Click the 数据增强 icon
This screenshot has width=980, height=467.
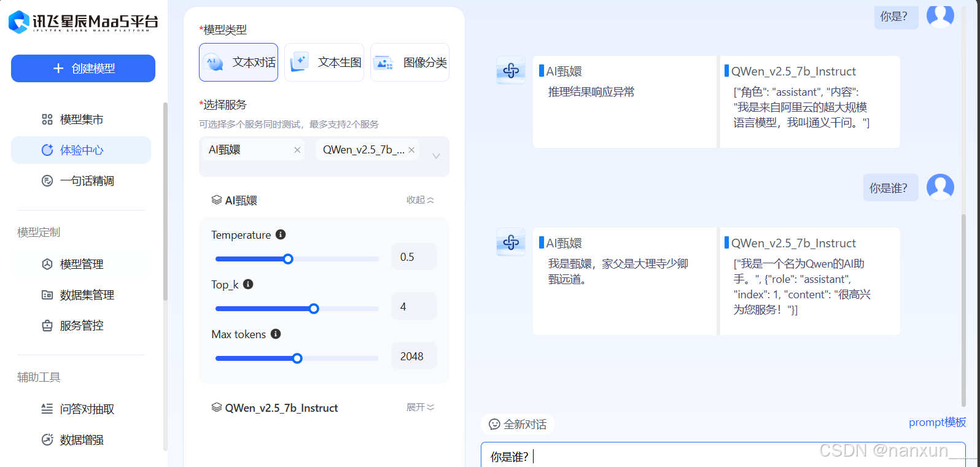coord(47,439)
